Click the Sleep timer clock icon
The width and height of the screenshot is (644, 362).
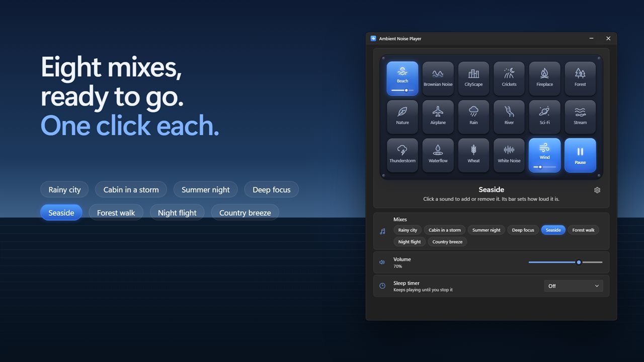coord(382,286)
